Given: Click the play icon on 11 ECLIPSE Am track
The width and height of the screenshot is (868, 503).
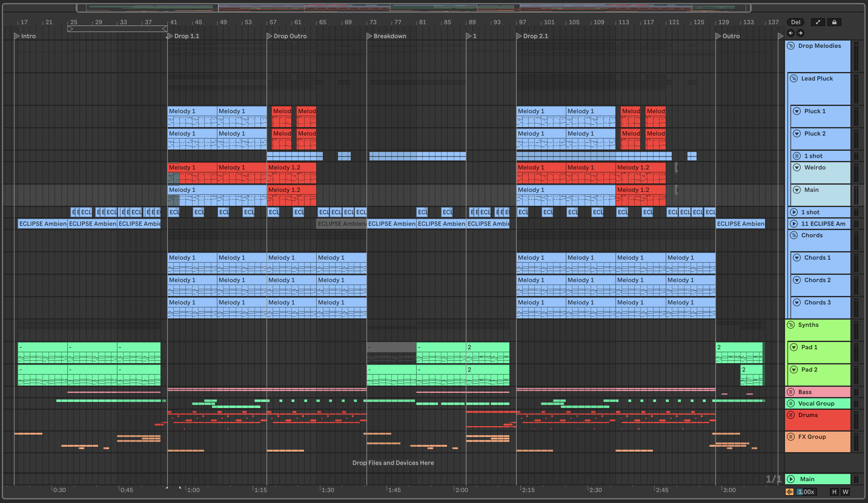Looking at the screenshot, I should [x=794, y=223].
